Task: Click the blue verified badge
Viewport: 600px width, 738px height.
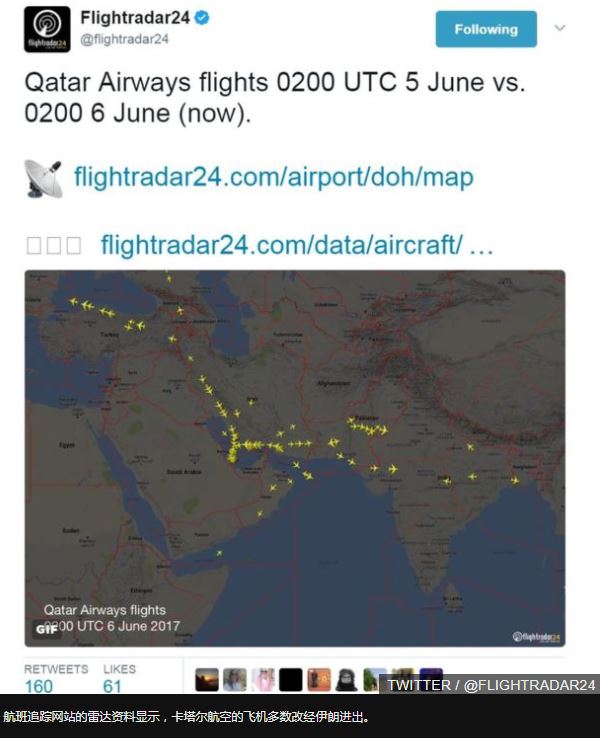Action: (x=202, y=18)
